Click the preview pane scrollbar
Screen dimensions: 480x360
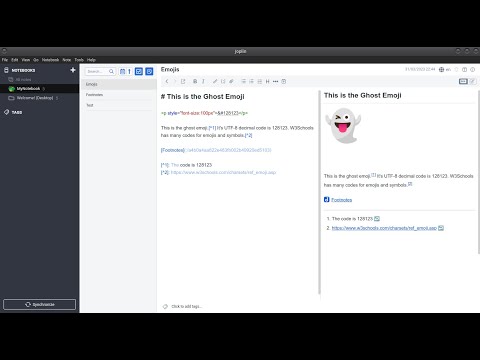coord(478,172)
